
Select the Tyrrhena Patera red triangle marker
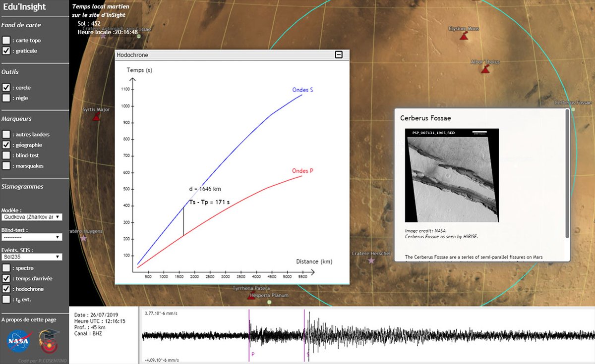[x=251, y=296]
